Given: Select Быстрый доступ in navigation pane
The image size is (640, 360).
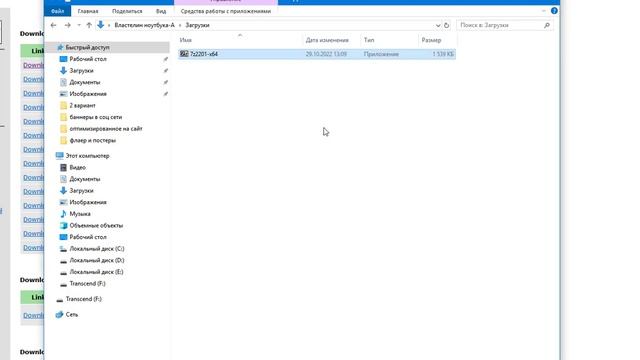Looking at the screenshot, I should click(x=87, y=47).
